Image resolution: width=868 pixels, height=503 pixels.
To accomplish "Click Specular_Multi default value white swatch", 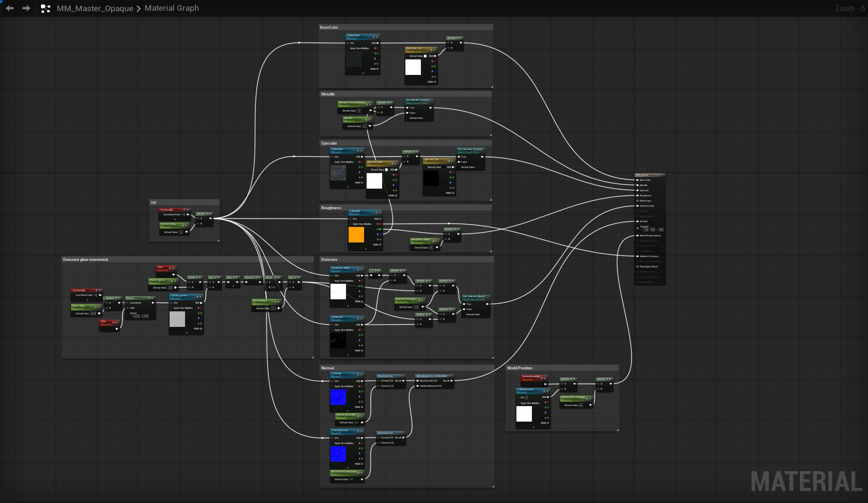I will [x=386, y=170].
